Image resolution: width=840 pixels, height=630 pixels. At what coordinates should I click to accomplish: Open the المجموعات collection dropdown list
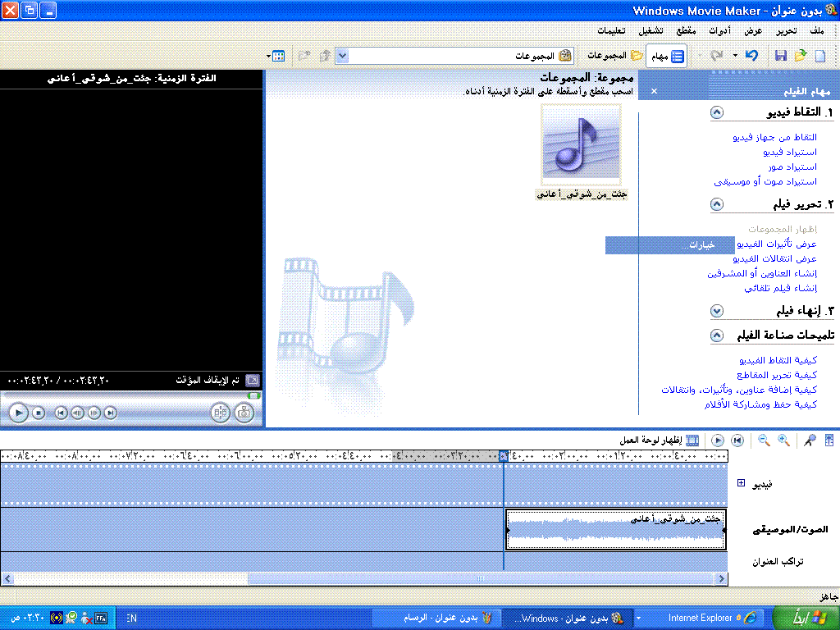coord(343,56)
